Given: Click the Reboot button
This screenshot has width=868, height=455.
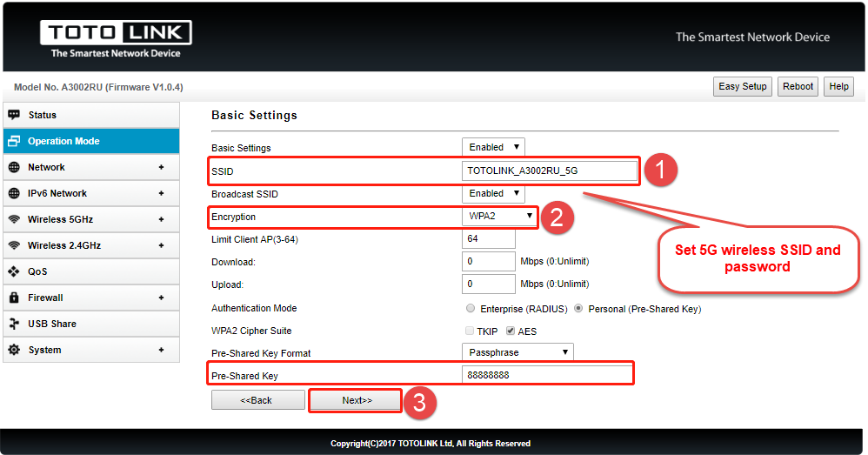Looking at the screenshot, I should [x=798, y=86].
